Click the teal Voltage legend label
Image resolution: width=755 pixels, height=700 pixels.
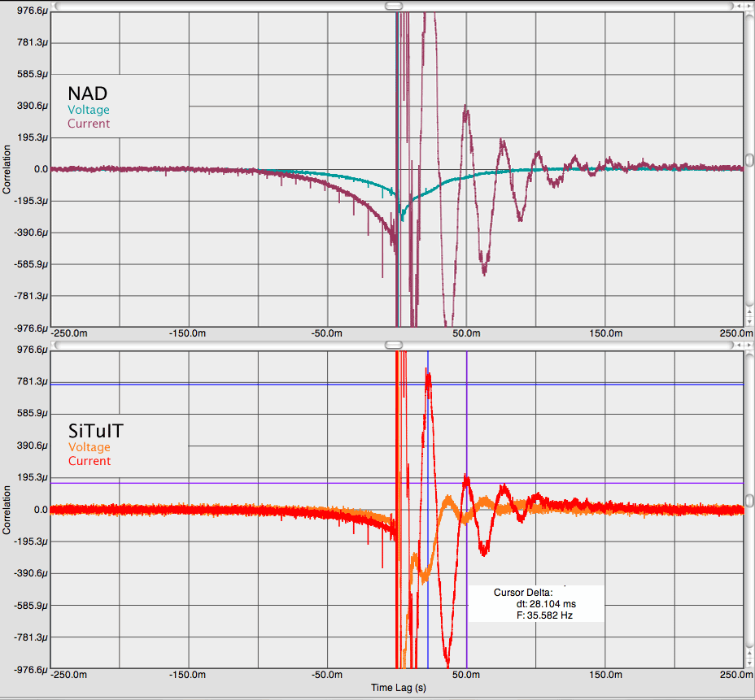point(89,111)
